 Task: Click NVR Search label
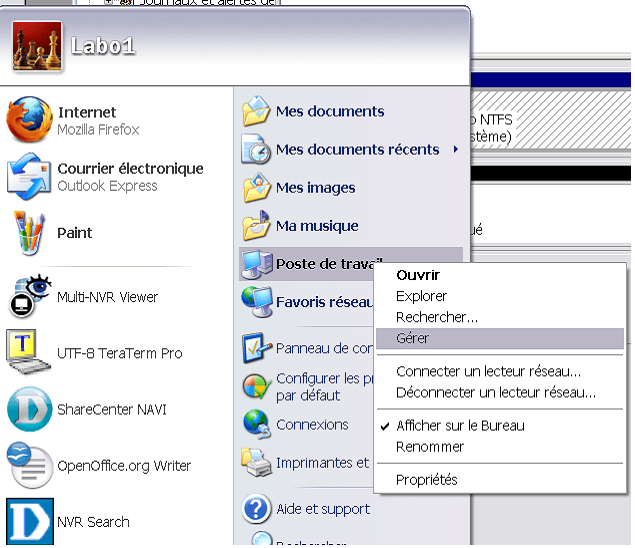click(x=93, y=522)
